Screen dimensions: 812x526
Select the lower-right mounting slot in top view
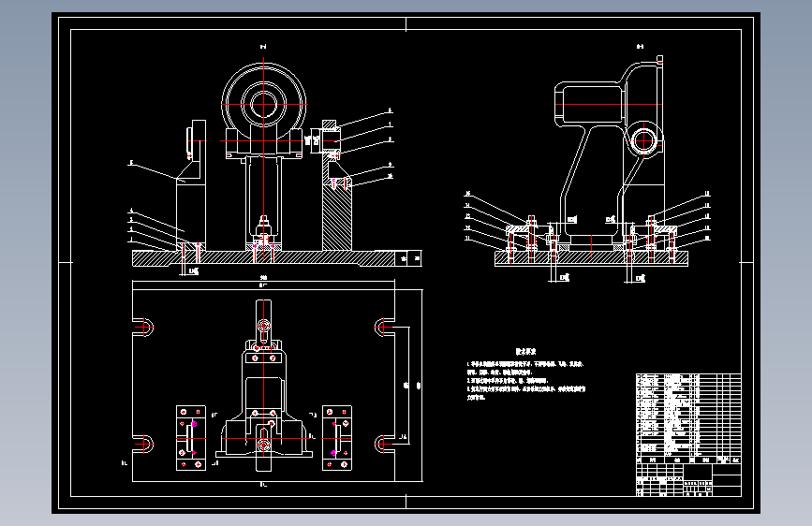coord(384,445)
